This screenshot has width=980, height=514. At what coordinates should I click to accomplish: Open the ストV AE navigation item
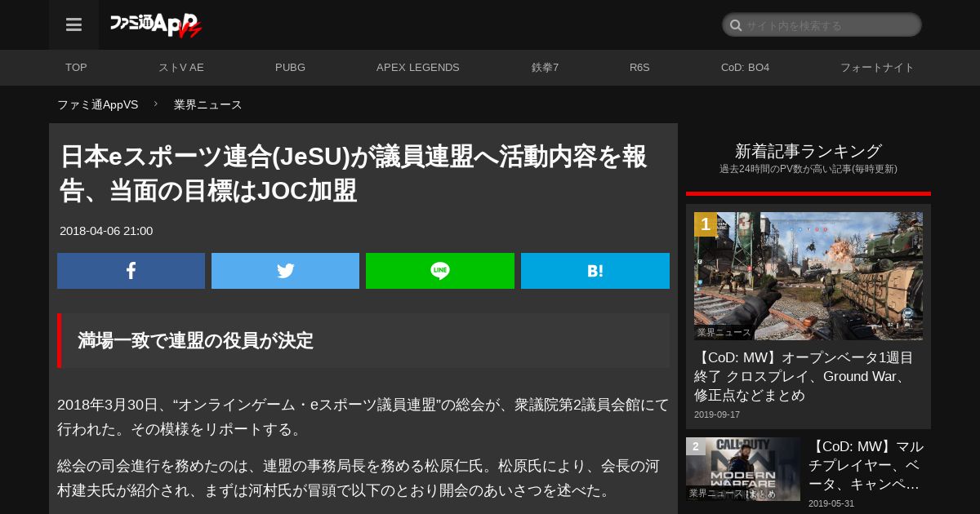click(x=181, y=68)
